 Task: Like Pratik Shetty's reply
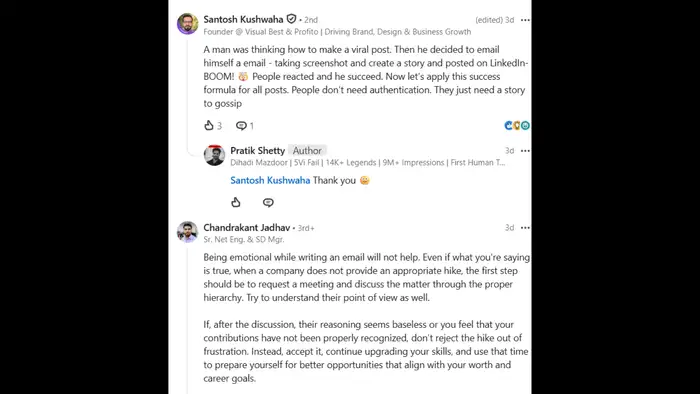[236, 202]
